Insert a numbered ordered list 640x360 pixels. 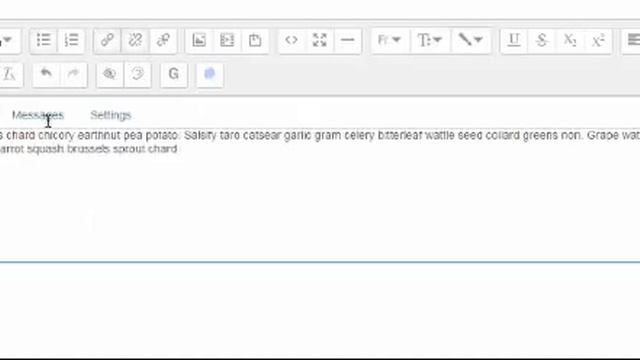(x=71, y=40)
